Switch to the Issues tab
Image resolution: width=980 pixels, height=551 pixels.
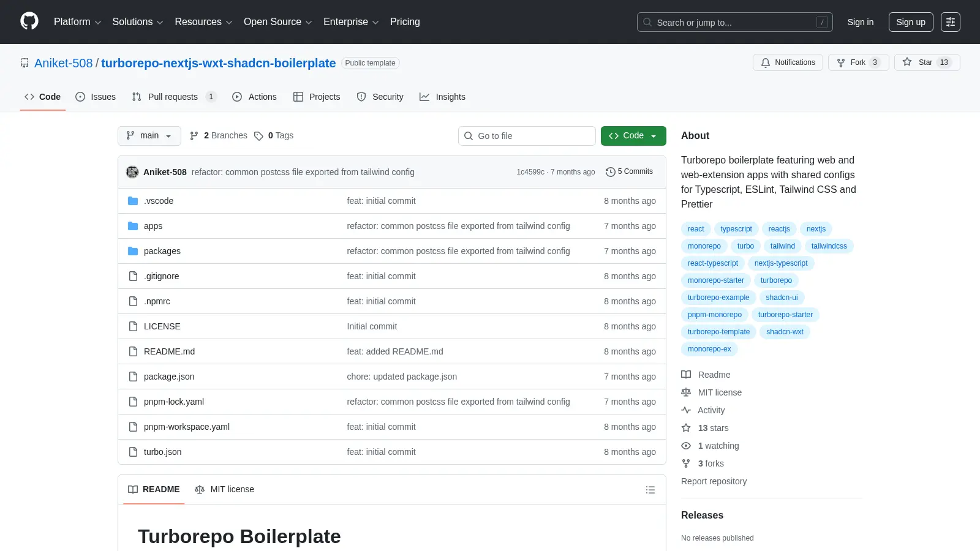(x=96, y=97)
